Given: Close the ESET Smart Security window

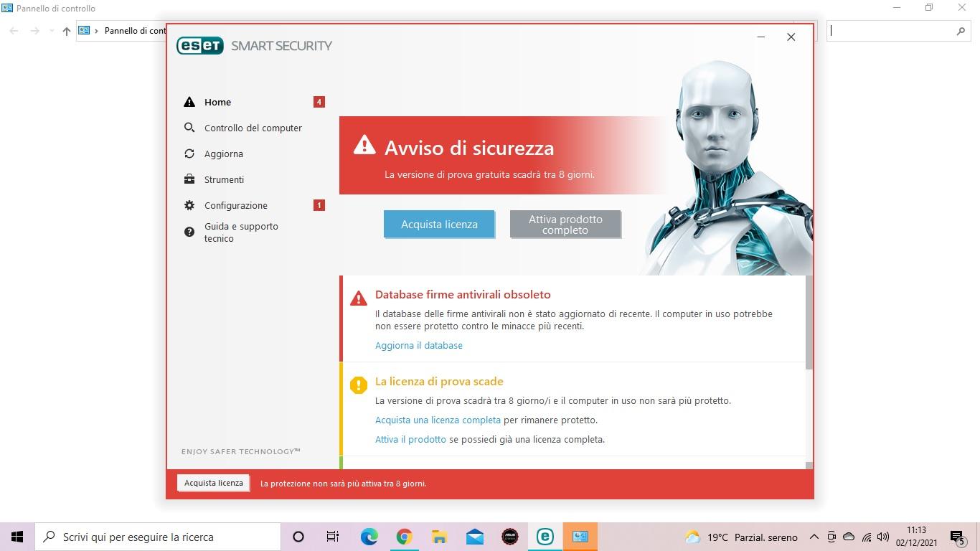Looking at the screenshot, I should click(x=791, y=37).
